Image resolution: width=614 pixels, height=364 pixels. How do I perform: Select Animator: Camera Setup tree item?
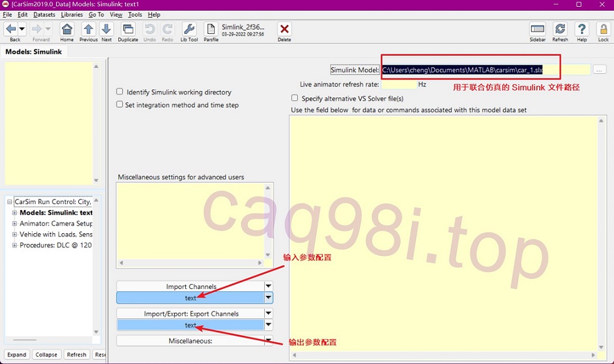tap(56, 223)
